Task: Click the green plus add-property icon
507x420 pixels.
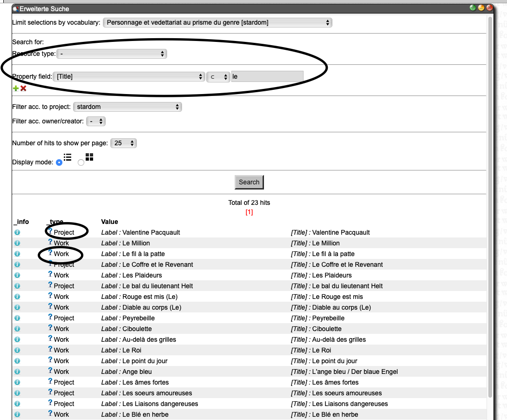Action: (15, 88)
